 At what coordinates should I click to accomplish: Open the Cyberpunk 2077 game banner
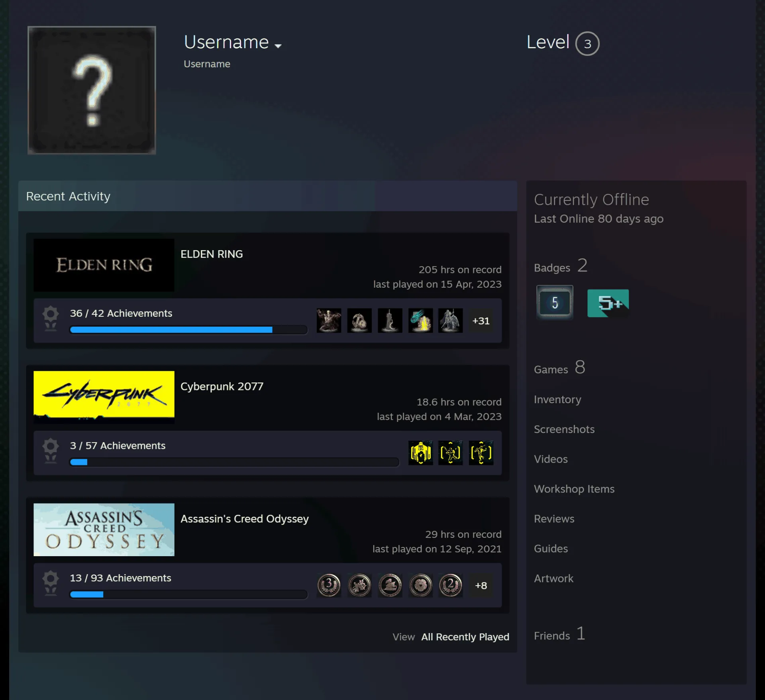click(104, 397)
